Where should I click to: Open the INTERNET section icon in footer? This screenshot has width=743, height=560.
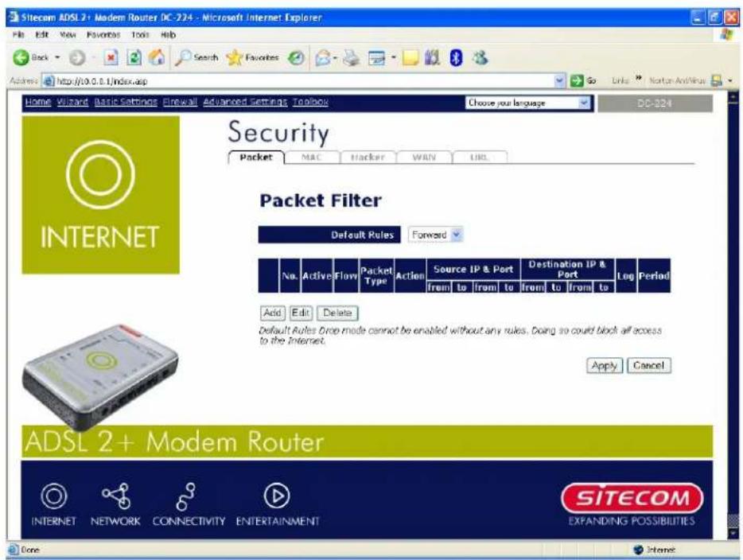54,496
